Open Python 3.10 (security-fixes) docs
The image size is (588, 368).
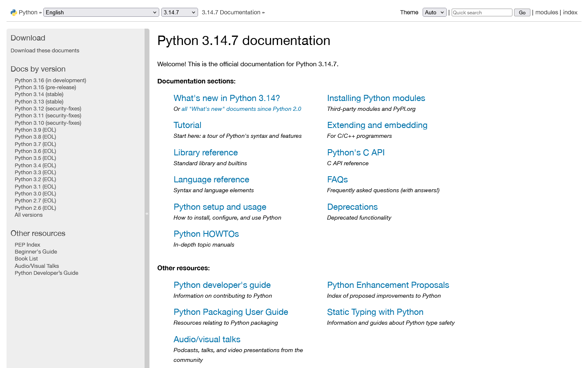click(48, 123)
